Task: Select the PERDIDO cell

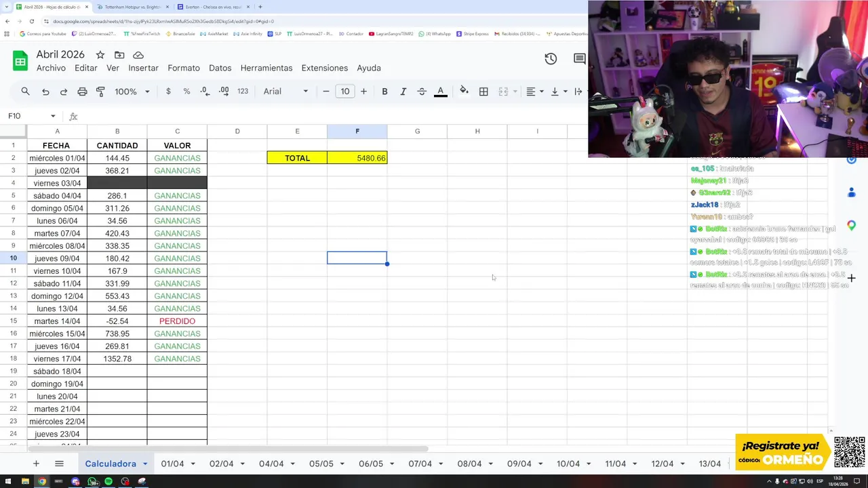Action: [177, 321]
